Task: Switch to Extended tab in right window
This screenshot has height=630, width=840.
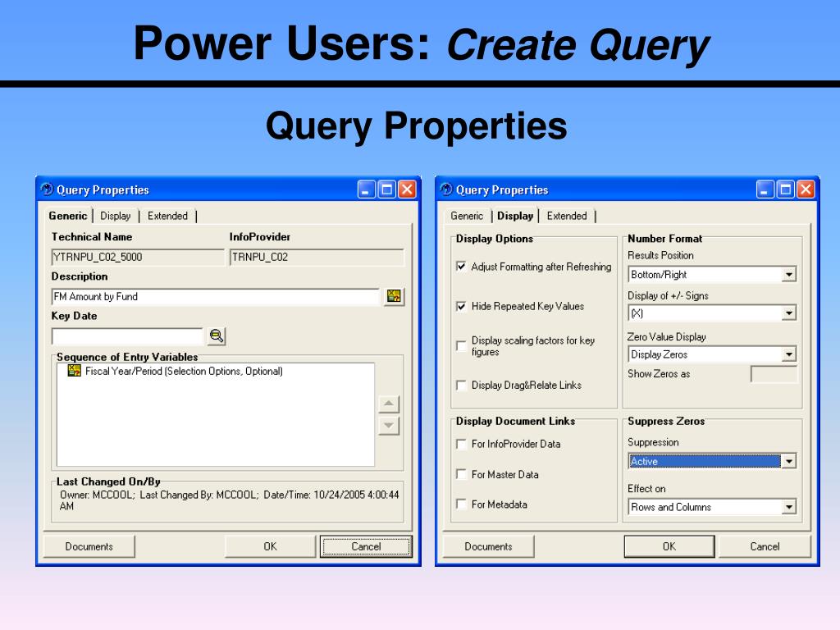Action: 567,216
